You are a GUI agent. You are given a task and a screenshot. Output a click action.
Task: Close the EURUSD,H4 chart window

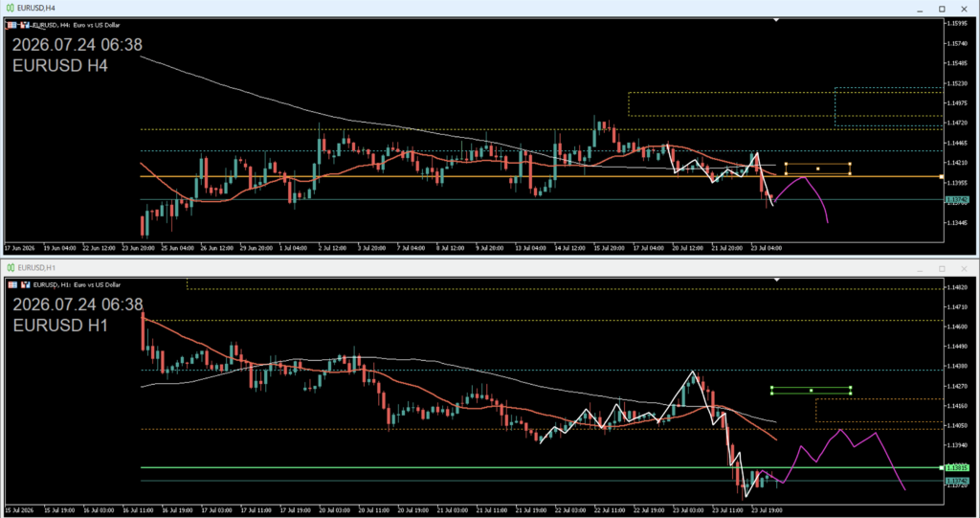pyautogui.click(x=964, y=9)
